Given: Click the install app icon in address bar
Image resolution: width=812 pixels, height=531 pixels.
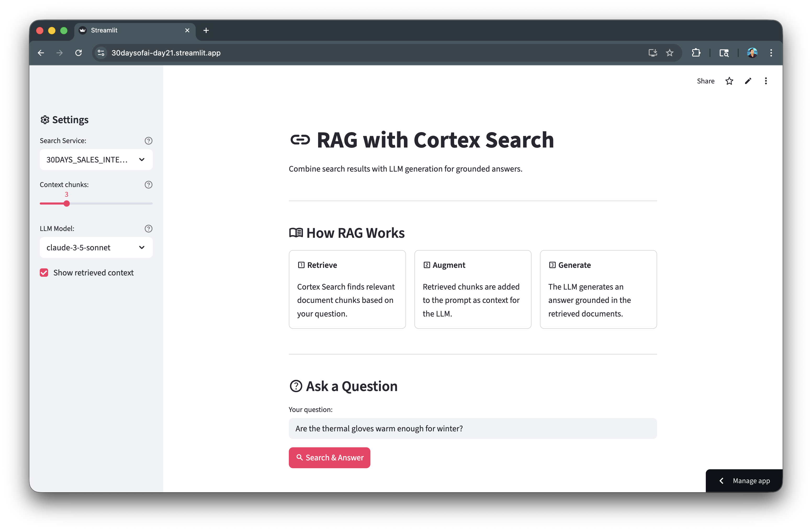Looking at the screenshot, I should [x=653, y=53].
